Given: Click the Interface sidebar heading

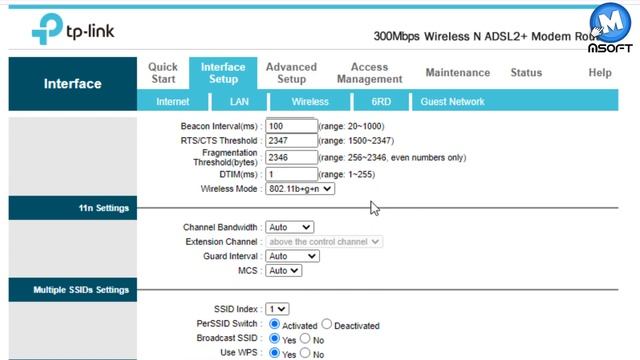Looking at the screenshot, I should [x=73, y=84].
